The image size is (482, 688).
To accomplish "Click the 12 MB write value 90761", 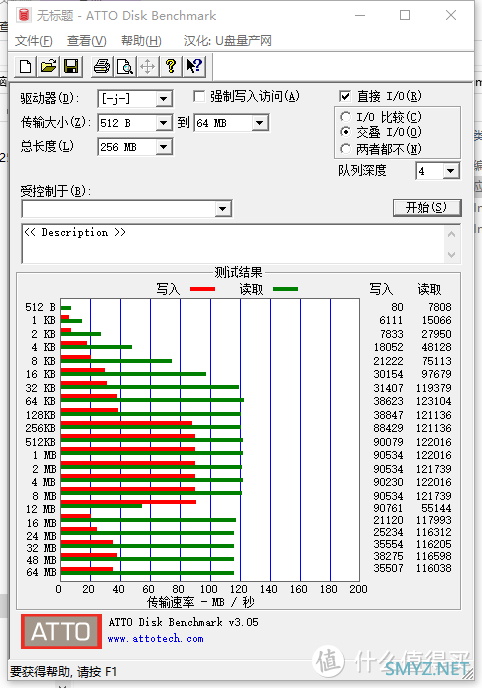I will [x=388, y=508].
